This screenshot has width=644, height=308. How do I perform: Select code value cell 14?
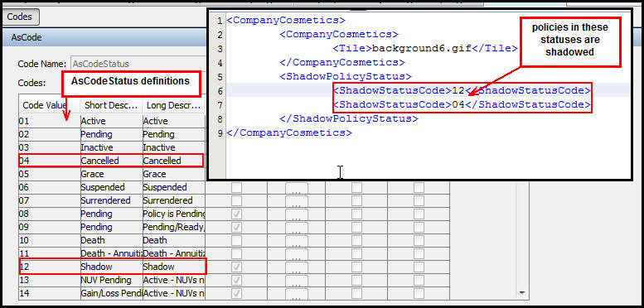point(49,294)
